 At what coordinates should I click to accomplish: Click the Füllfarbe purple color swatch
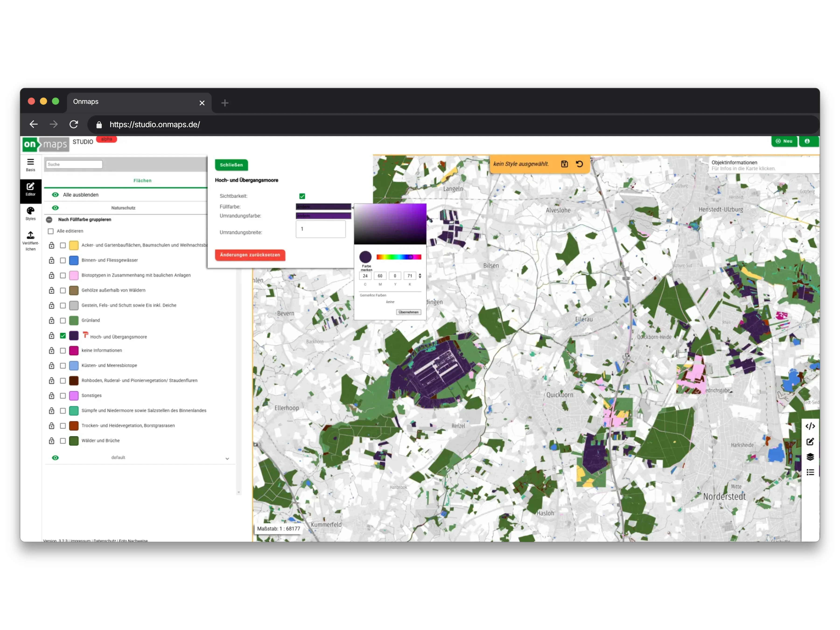[323, 207]
